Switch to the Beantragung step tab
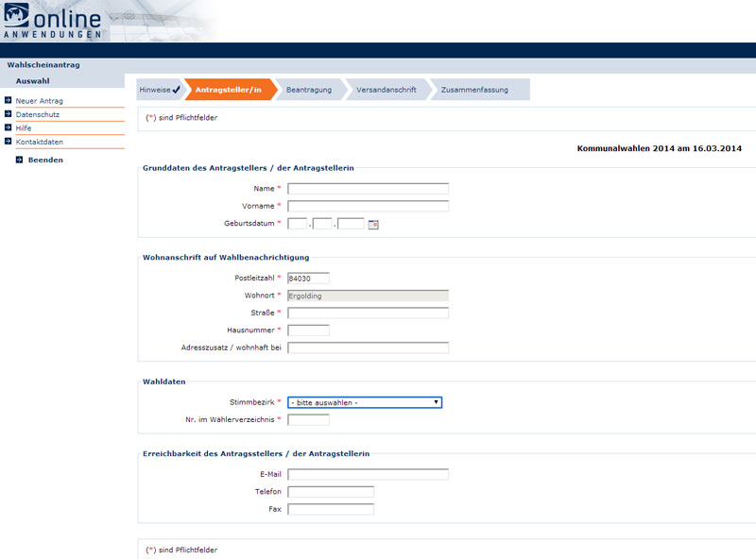Viewport: 756px width, 559px height. pyautogui.click(x=309, y=90)
